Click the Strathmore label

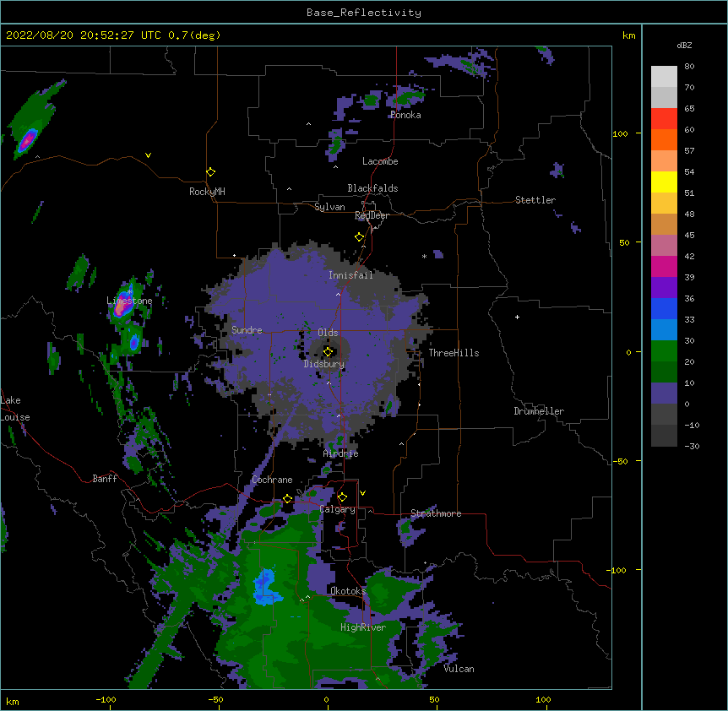[436, 513]
